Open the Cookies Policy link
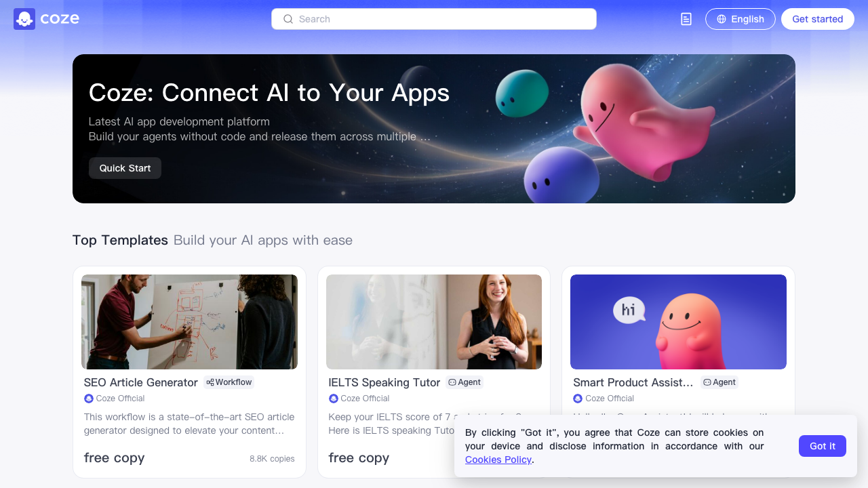 click(498, 460)
